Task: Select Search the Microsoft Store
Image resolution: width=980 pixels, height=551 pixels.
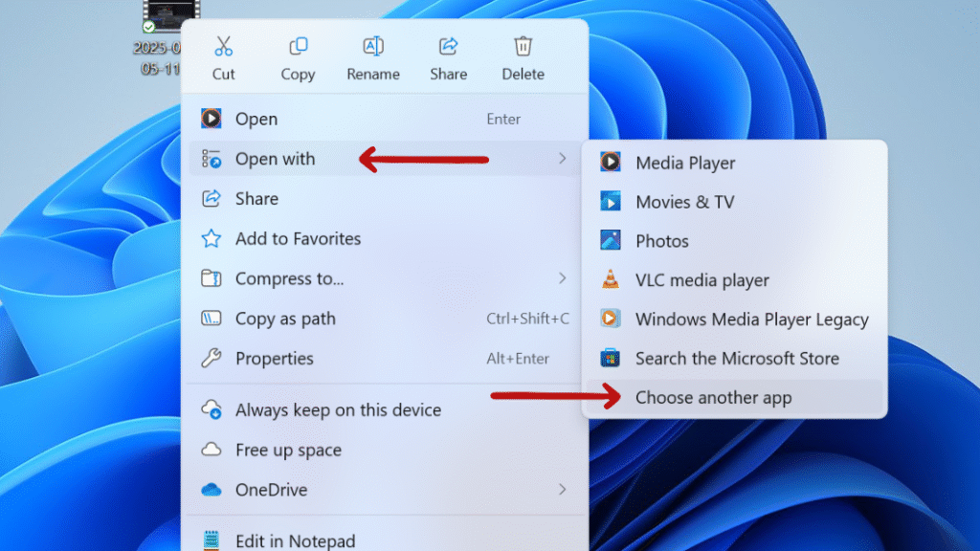Action: point(734,358)
